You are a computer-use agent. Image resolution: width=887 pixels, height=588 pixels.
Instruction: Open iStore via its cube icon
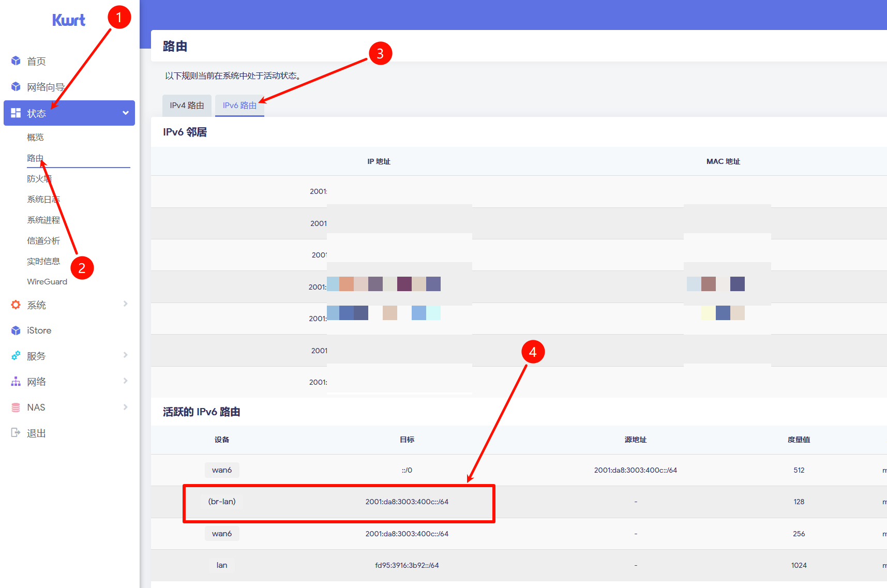click(x=16, y=330)
